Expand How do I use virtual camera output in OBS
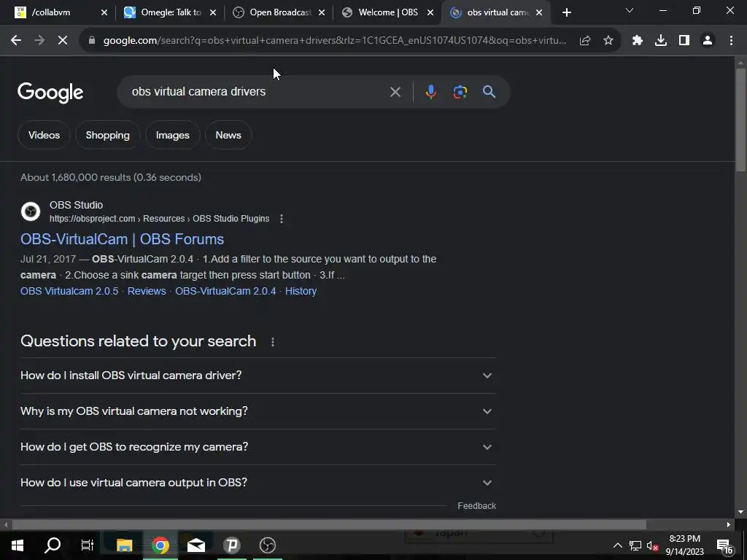 (x=258, y=483)
